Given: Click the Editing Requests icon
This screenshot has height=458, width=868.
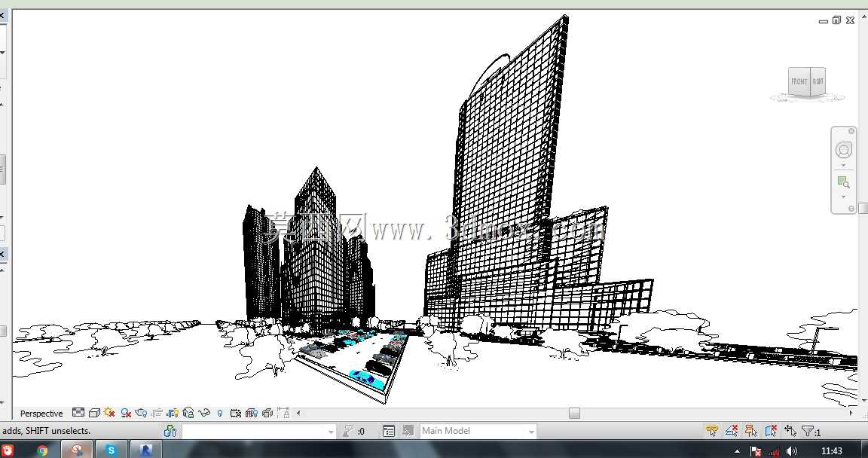Looking at the screenshot, I should [x=349, y=431].
